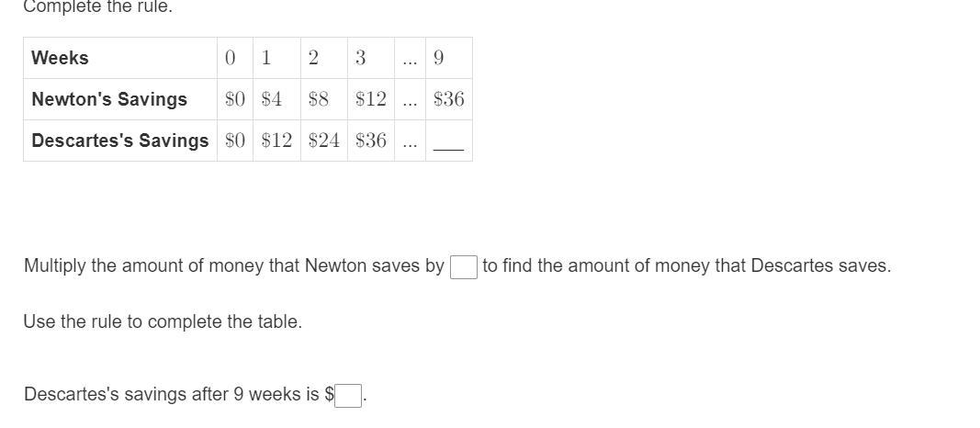This screenshot has width=980, height=428.
Task: Select the $4 cell in Newton's row
Action: point(276,99)
